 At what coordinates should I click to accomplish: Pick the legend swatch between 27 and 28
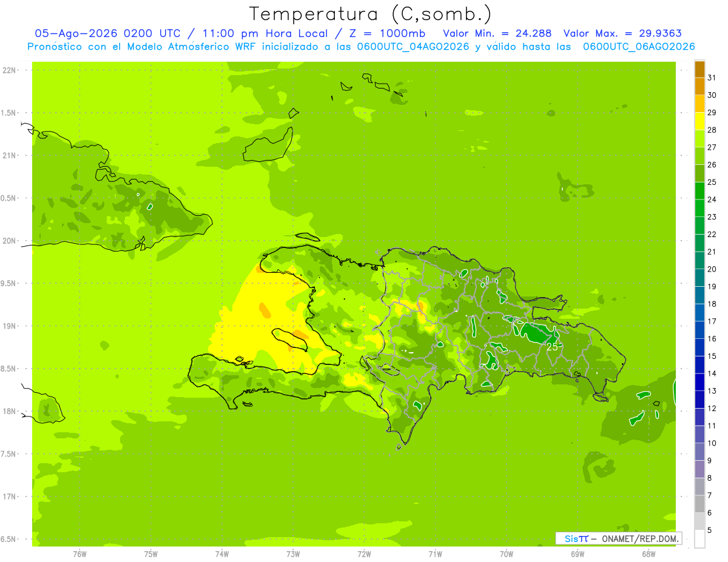(699, 138)
